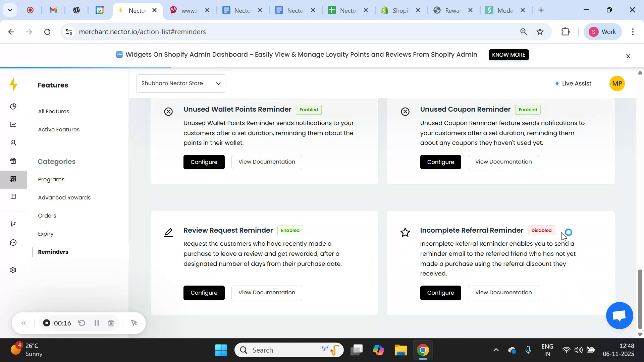644x362 pixels.
Task: Configure the Review Request Reminder
Action: pyautogui.click(x=204, y=293)
